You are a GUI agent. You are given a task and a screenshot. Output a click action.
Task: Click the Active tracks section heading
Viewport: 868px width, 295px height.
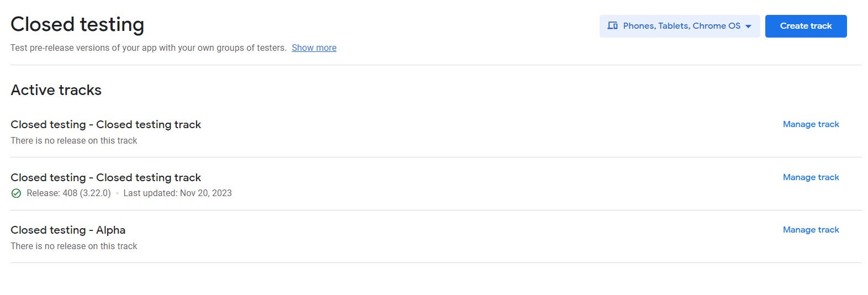coord(56,90)
